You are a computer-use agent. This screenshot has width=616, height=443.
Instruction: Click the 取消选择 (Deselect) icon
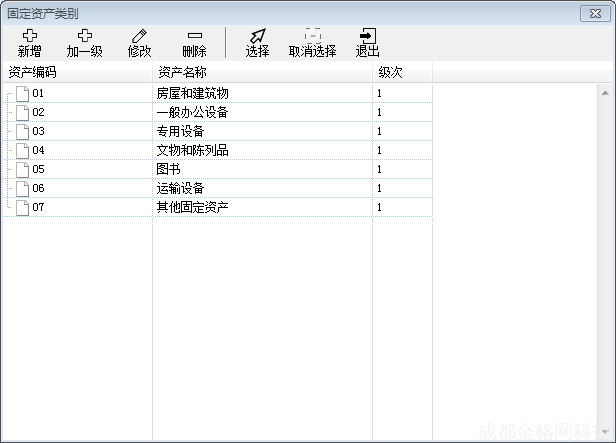312,36
